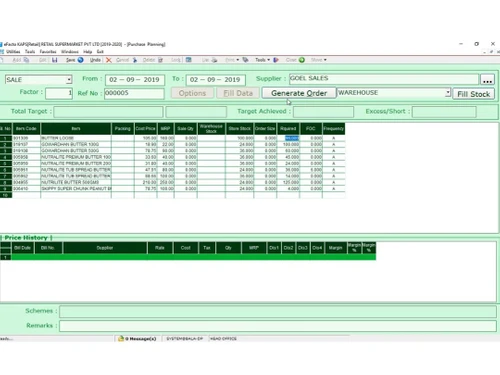
Task: Click the HEAD OFFICE status bar entry
Action: (223, 339)
